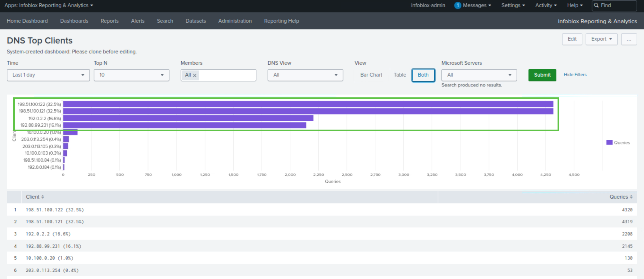Open the Time Last 1 day dropdown

(48, 75)
